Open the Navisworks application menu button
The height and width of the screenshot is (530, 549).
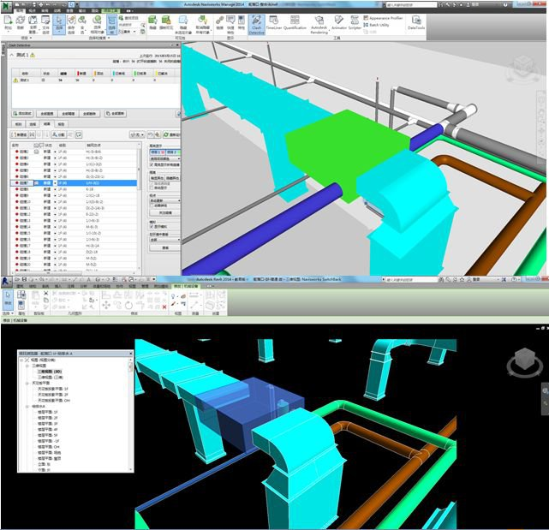coord(6,6)
